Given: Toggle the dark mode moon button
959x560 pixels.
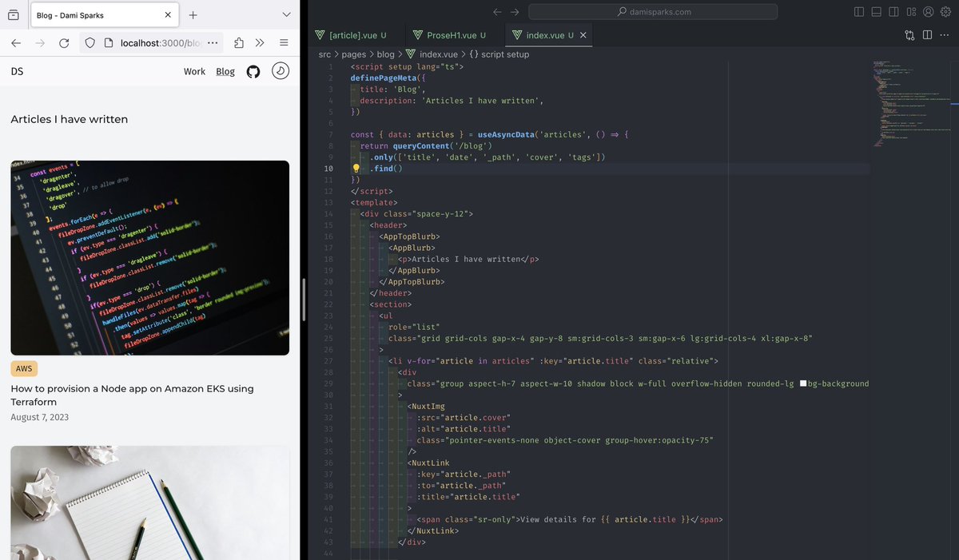Looking at the screenshot, I should pos(281,71).
